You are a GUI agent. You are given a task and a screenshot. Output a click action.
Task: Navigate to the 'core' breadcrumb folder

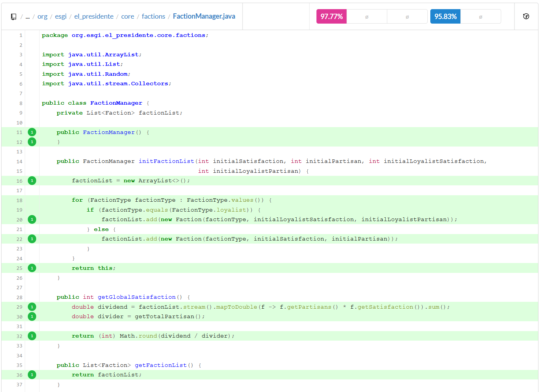128,16
